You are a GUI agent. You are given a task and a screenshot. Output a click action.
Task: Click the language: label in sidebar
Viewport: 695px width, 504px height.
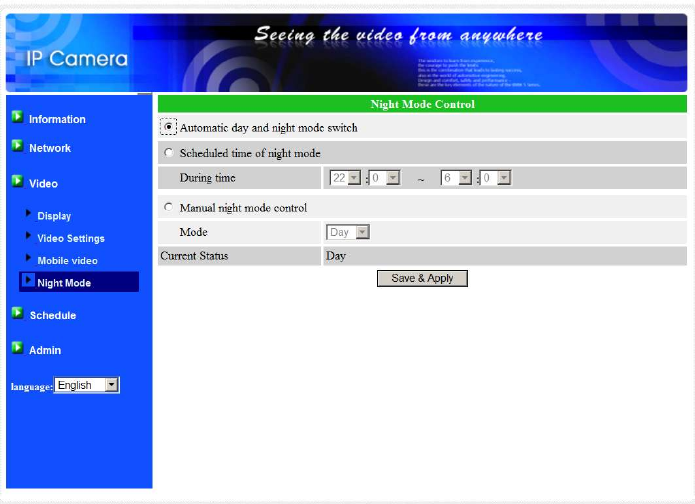31,387
